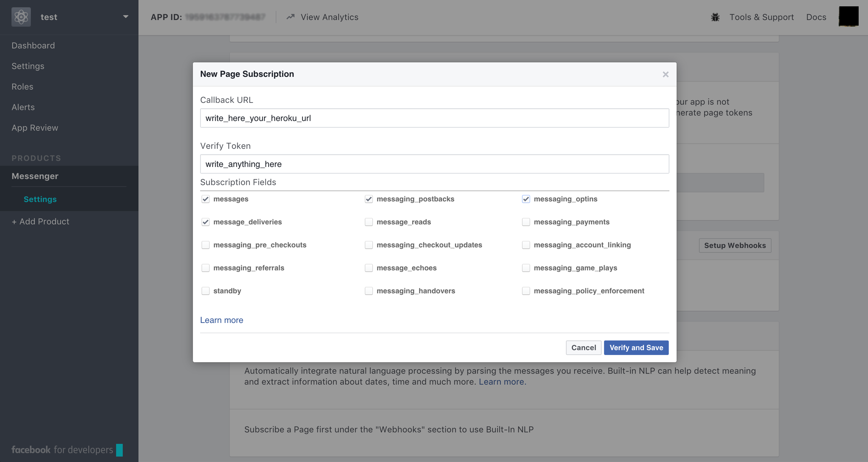Enable messaging_game_plays checkbox
Viewport: 868px width, 462px height.
click(x=526, y=268)
